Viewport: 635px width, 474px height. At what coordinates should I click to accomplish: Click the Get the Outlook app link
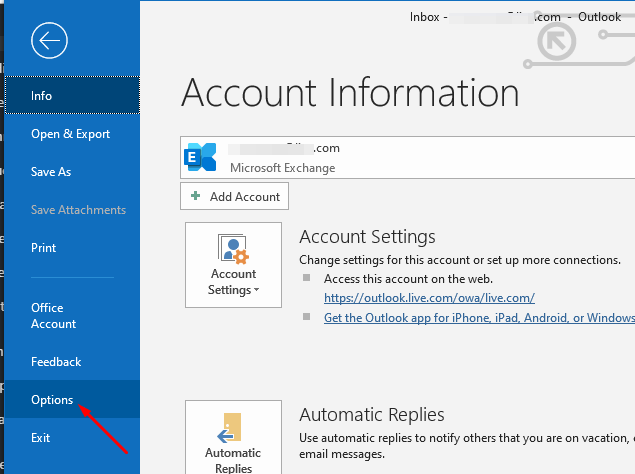[479, 318]
